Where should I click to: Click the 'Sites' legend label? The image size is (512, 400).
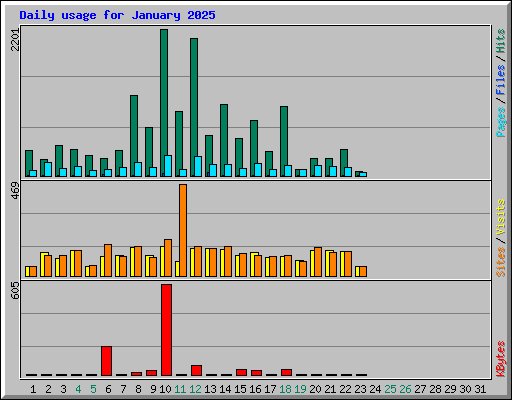(x=500, y=262)
